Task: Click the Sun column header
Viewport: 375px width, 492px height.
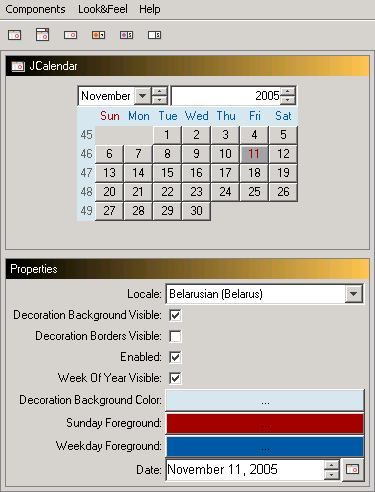Action: pyautogui.click(x=110, y=116)
